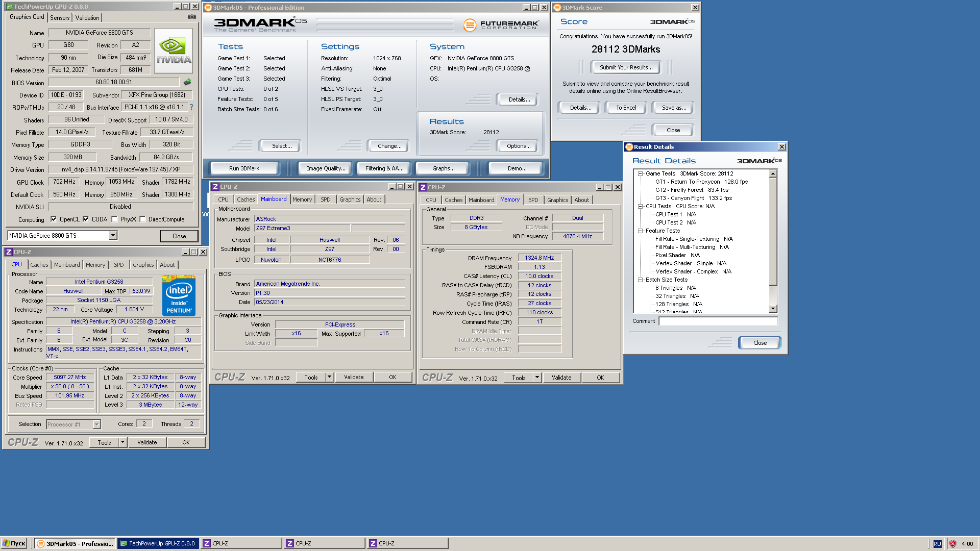The width and height of the screenshot is (980, 551).
Task: Minimize the TechPowerUp GPU-Z window
Action: (177, 7)
